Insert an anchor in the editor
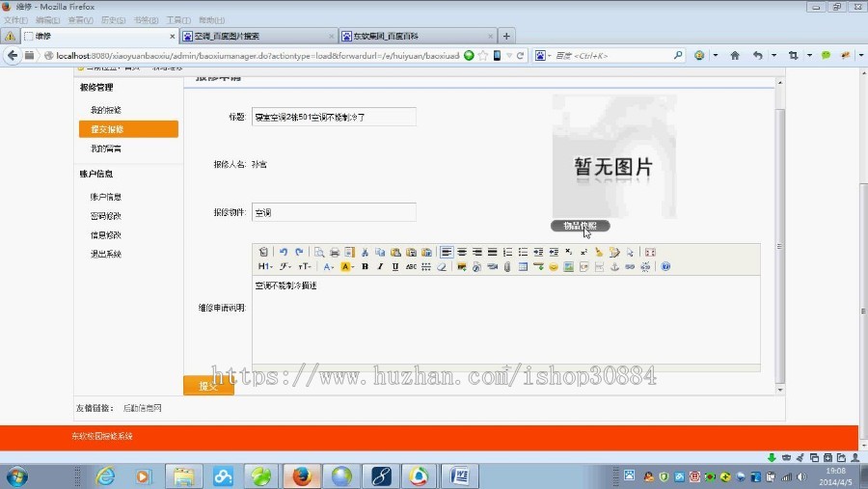Viewport: 868px width, 489px height. 614,267
